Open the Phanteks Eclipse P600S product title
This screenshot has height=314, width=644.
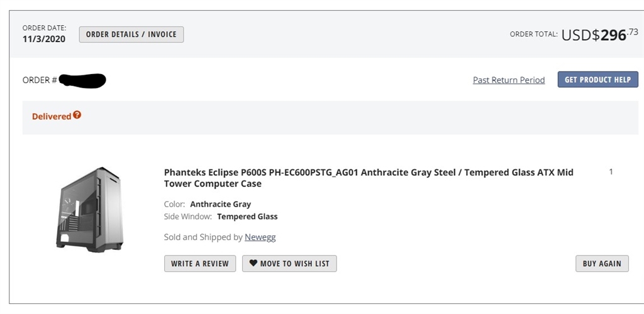coord(368,178)
